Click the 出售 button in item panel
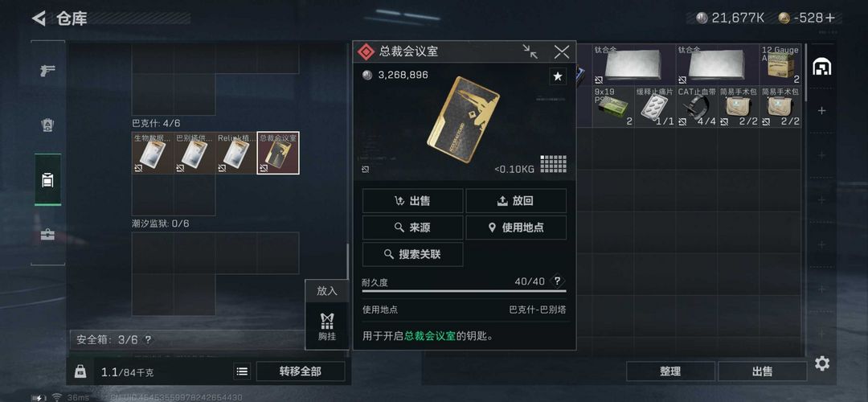868x402 pixels. (412, 201)
